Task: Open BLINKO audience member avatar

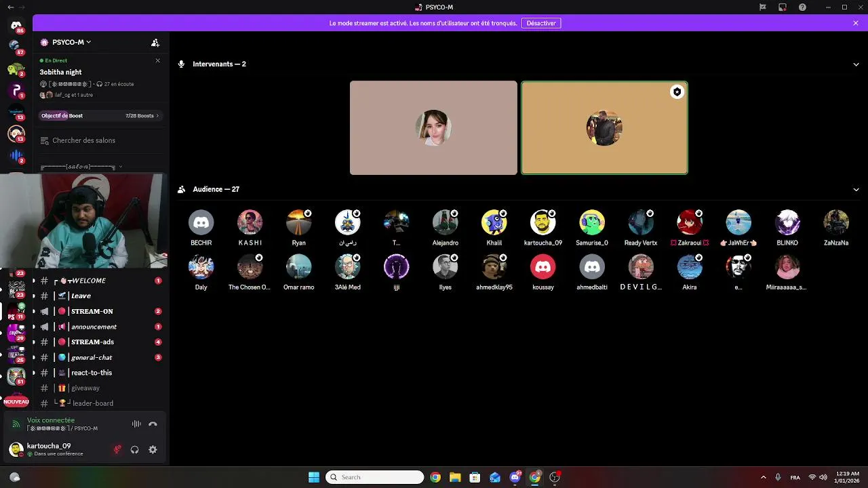Action: point(787,222)
